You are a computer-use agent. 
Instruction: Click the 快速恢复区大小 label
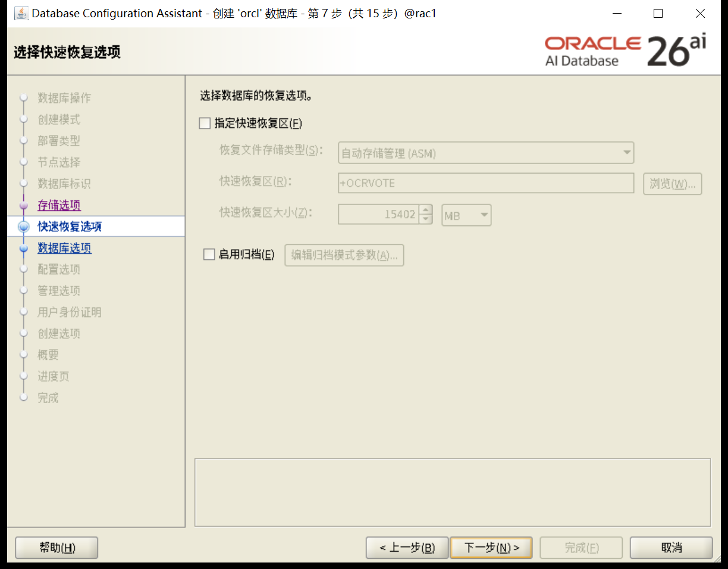266,212
